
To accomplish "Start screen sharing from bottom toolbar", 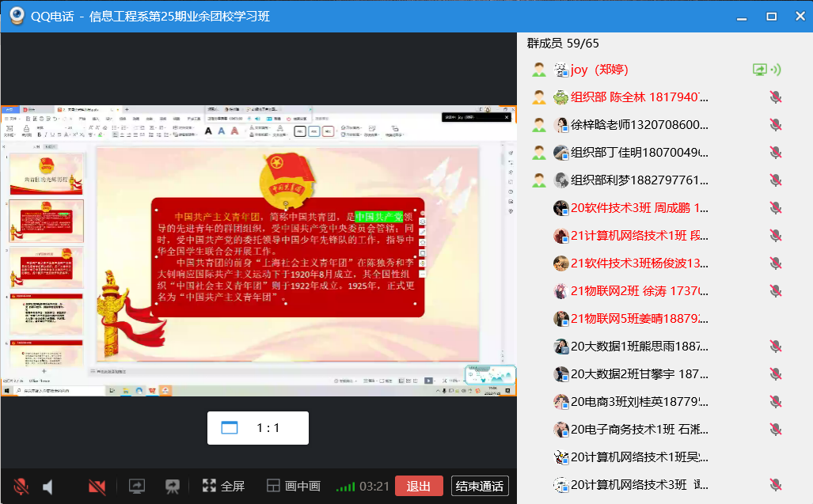I will click(137, 486).
